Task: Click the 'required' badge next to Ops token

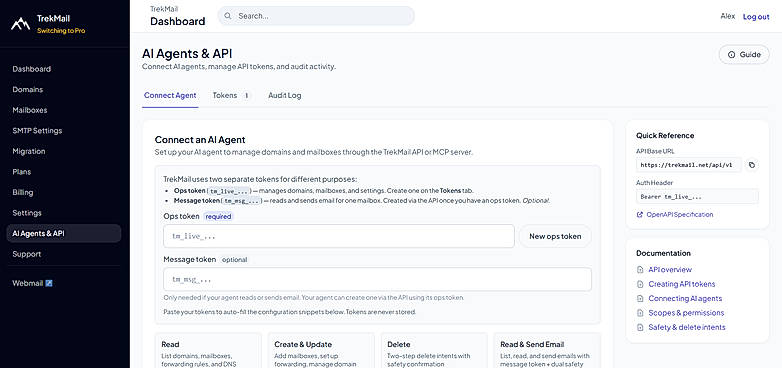Action: pos(218,216)
